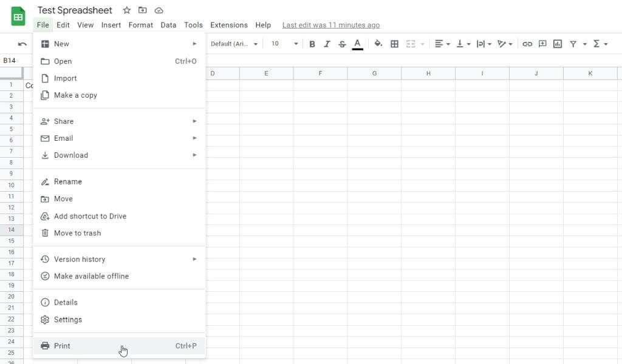
Task: Open the borders tool
Action: coord(394,44)
